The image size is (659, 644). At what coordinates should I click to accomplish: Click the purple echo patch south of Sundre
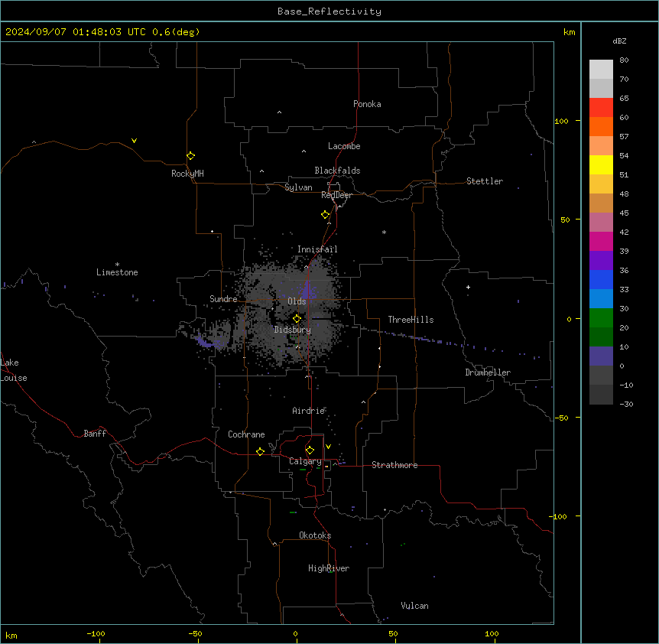(208, 342)
